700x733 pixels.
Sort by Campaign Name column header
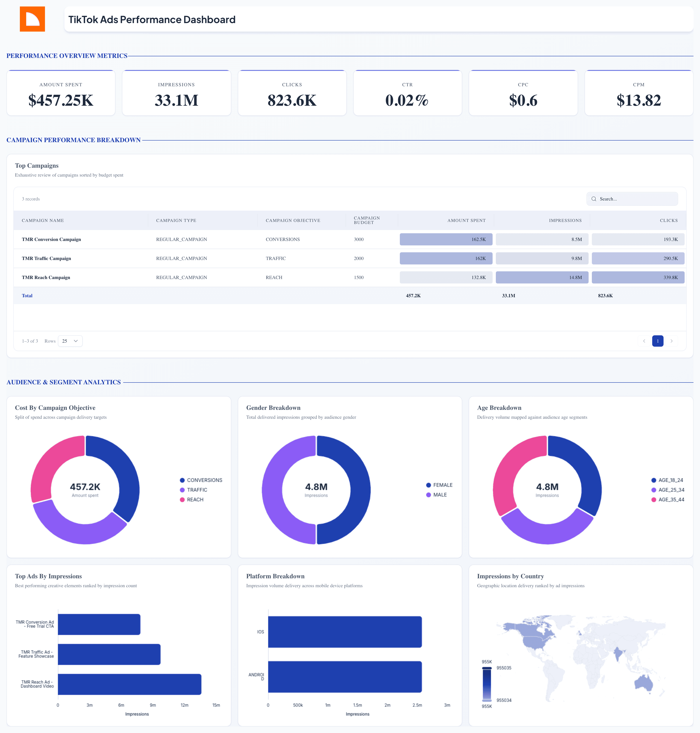tap(43, 221)
